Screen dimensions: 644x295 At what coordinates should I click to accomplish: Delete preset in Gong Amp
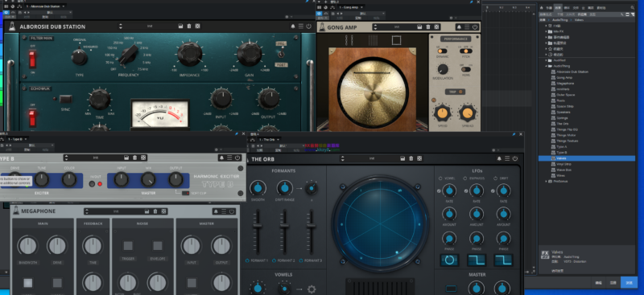point(428,27)
